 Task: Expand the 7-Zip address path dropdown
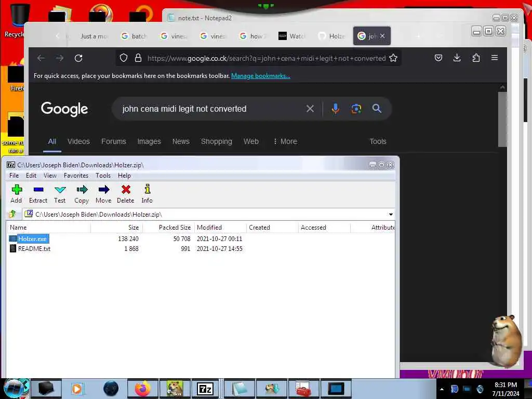pyautogui.click(x=391, y=215)
